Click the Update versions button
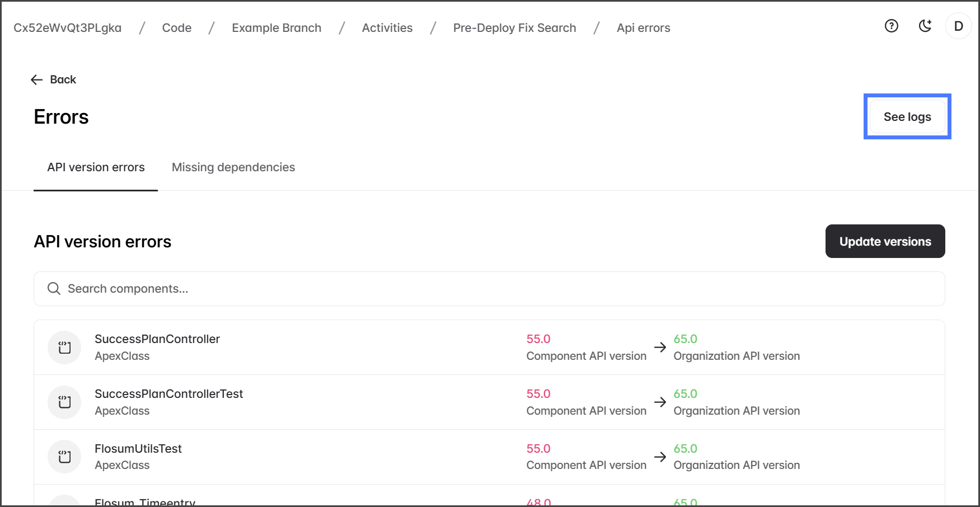 [884, 241]
